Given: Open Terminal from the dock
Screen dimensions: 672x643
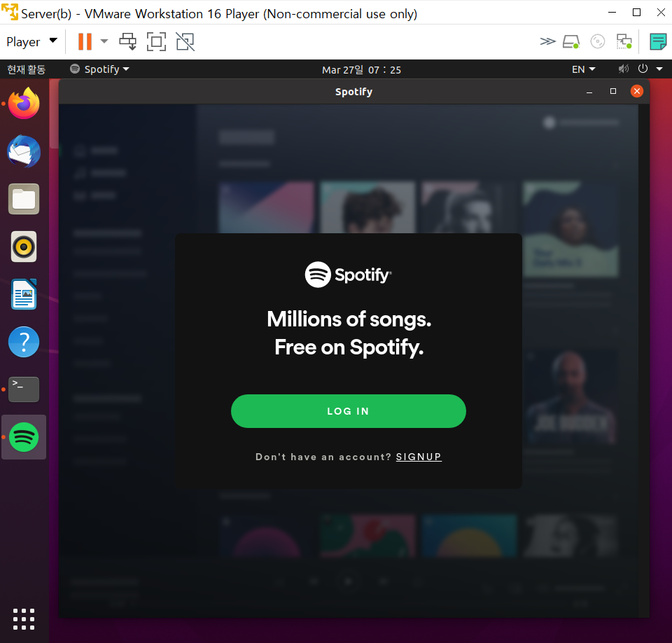Looking at the screenshot, I should coord(24,389).
